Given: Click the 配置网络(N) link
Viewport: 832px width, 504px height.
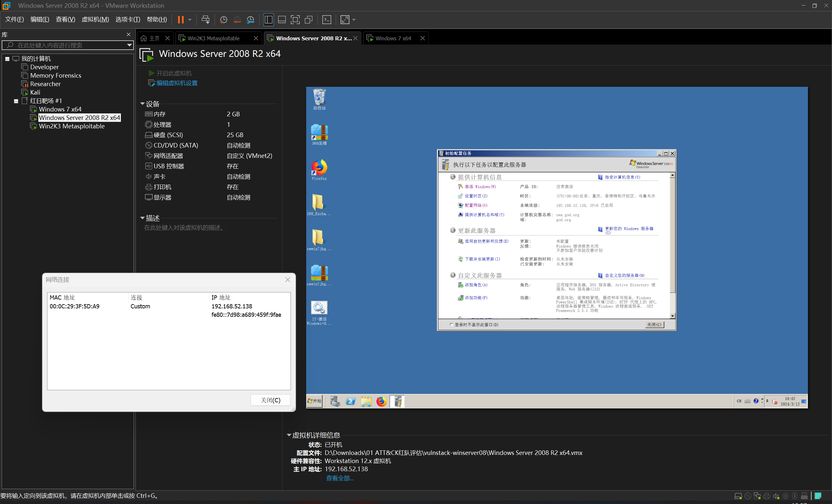Looking at the screenshot, I should [476, 205].
